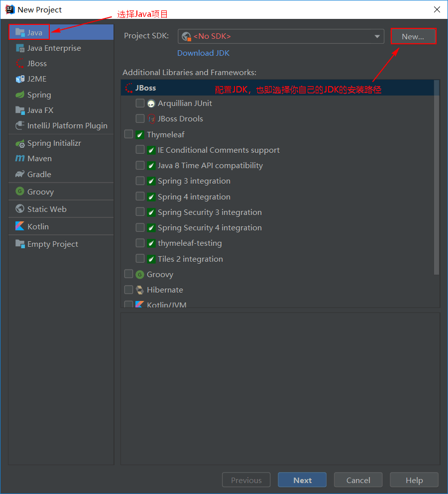The height and width of the screenshot is (494, 448).
Task: Check the Groovy framework checkbox
Action: point(128,274)
